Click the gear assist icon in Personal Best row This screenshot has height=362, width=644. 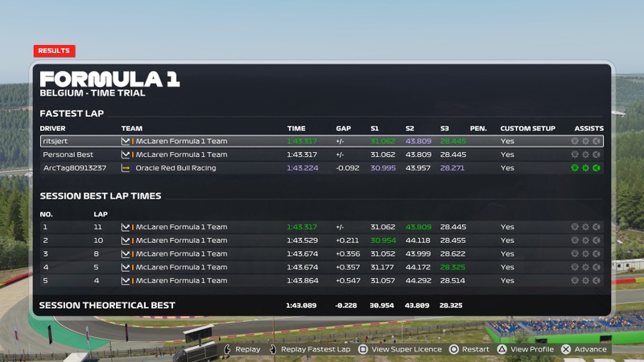(x=585, y=154)
